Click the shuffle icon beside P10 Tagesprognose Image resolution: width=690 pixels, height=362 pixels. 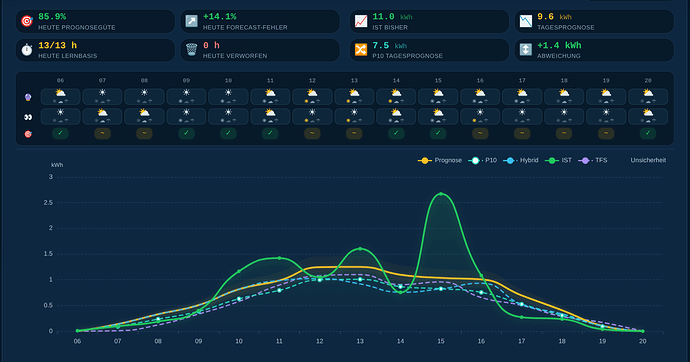[361, 50]
